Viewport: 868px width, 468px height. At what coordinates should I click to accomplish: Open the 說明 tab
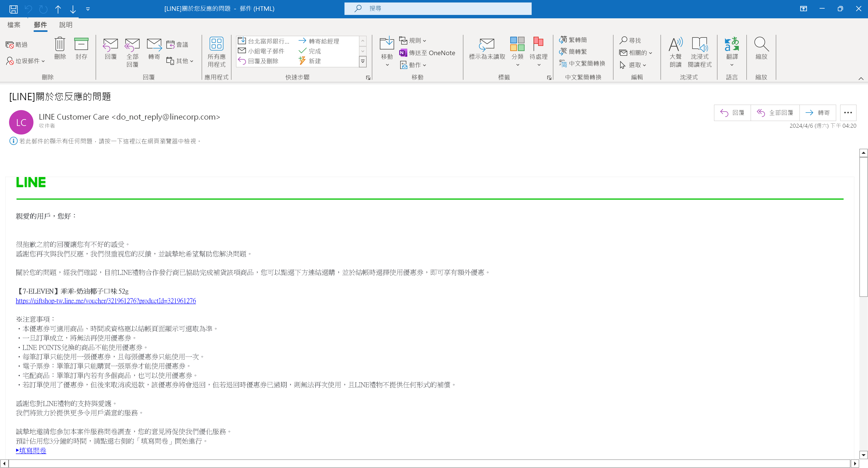click(x=66, y=25)
